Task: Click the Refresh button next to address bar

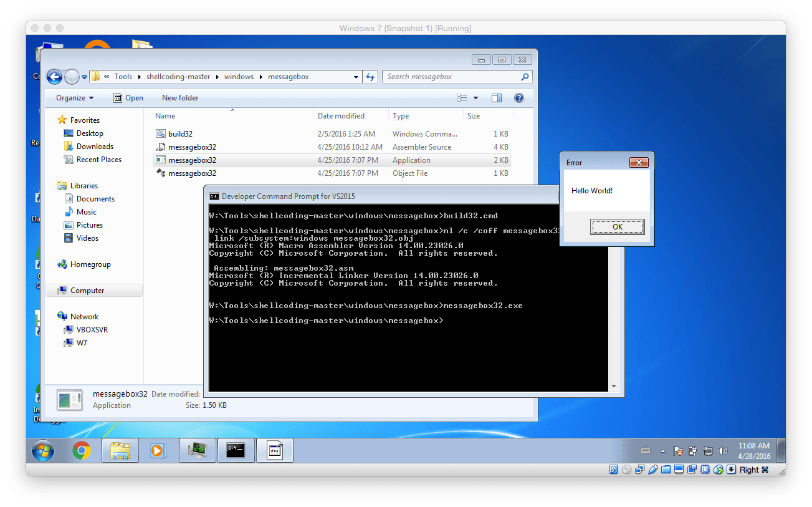Action: [370, 77]
